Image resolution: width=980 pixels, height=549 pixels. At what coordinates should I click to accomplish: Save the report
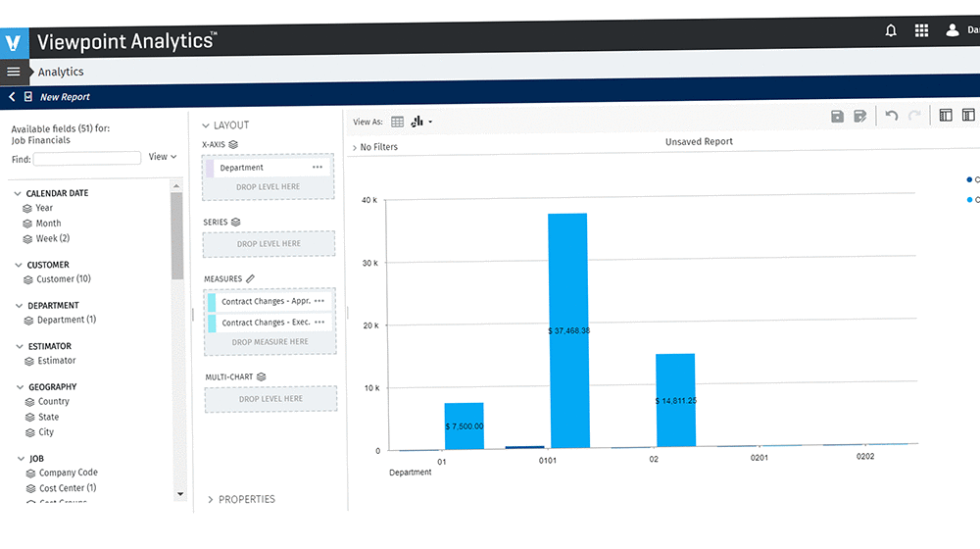(x=837, y=116)
